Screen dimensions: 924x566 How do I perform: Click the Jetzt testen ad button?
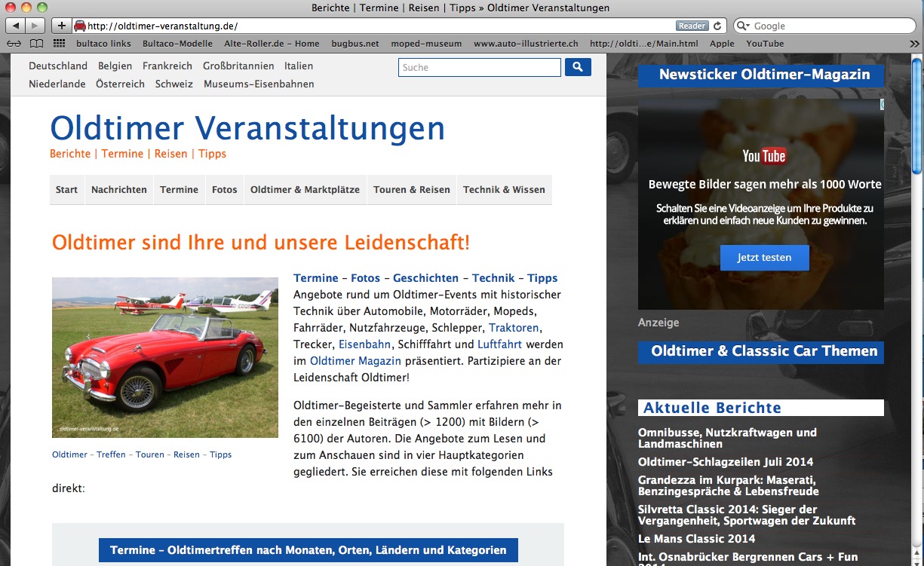764,258
